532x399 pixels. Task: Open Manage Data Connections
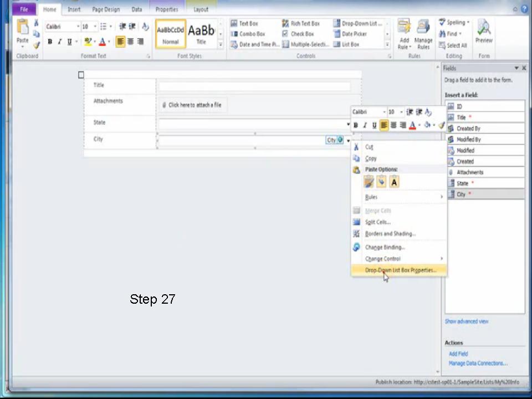(478, 363)
